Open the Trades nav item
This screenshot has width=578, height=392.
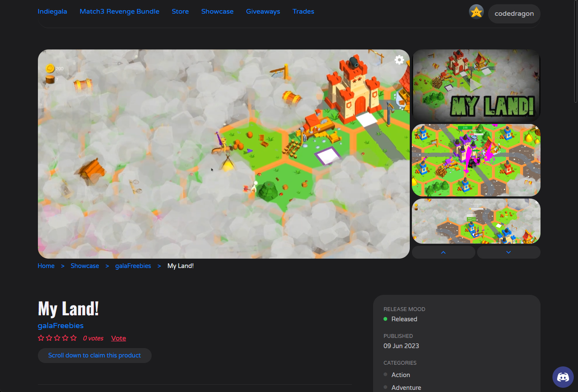(x=303, y=12)
